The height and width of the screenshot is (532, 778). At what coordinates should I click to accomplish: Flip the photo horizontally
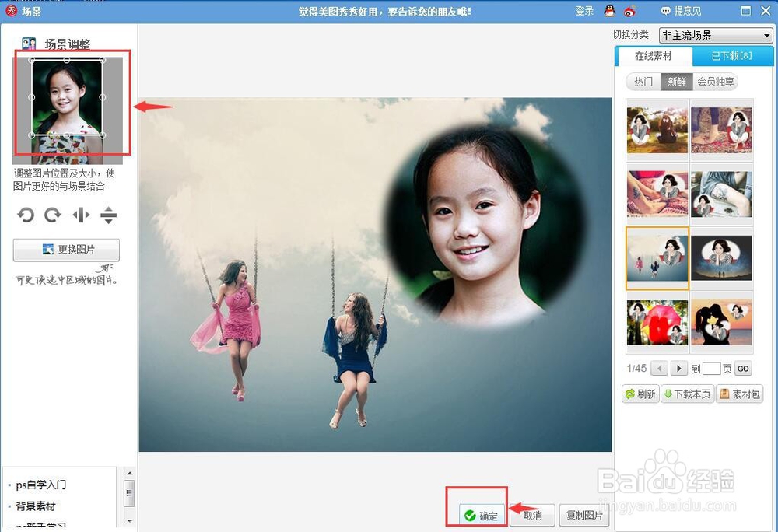[81, 215]
